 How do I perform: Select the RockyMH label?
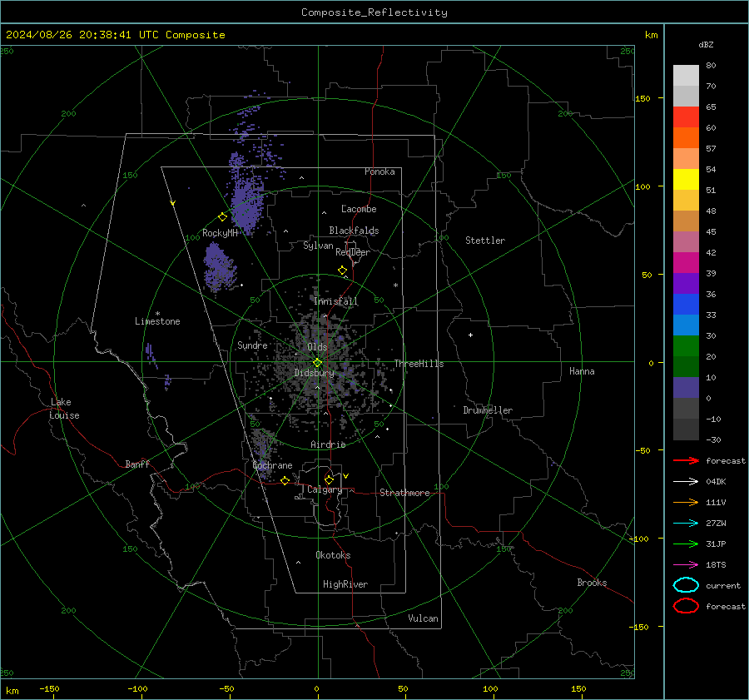coord(220,233)
